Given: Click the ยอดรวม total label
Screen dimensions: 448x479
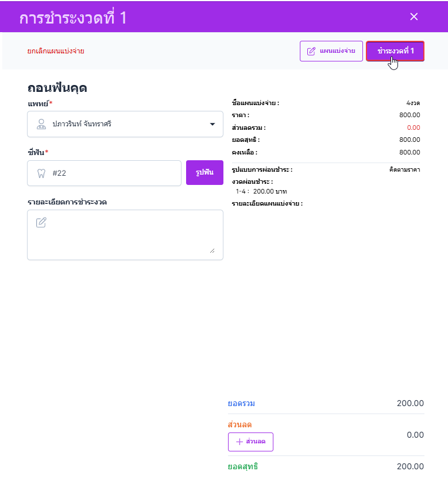Looking at the screenshot, I should point(241,403).
